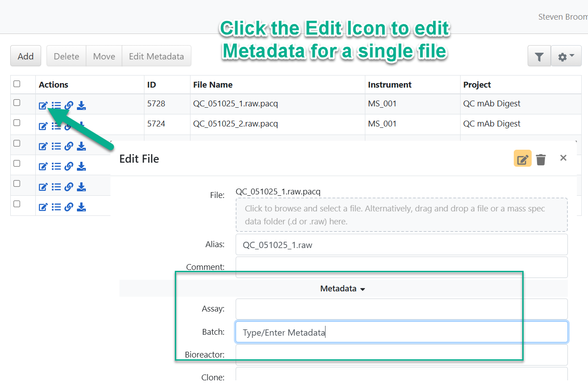This screenshot has height=383, width=588.
Task: Check the box for file ID 5728
Action: coord(17,103)
